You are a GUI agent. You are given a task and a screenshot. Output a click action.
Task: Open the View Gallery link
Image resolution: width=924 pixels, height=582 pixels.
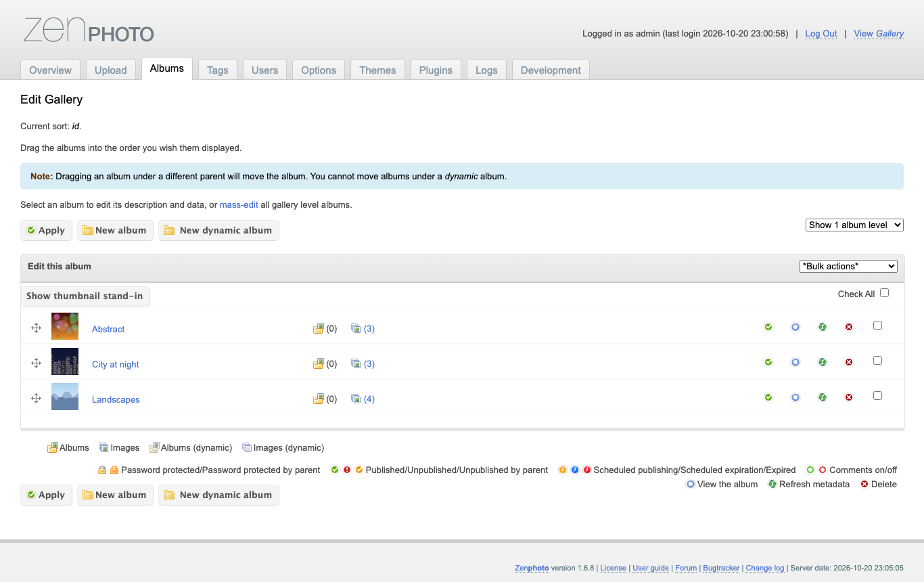[879, 34]
